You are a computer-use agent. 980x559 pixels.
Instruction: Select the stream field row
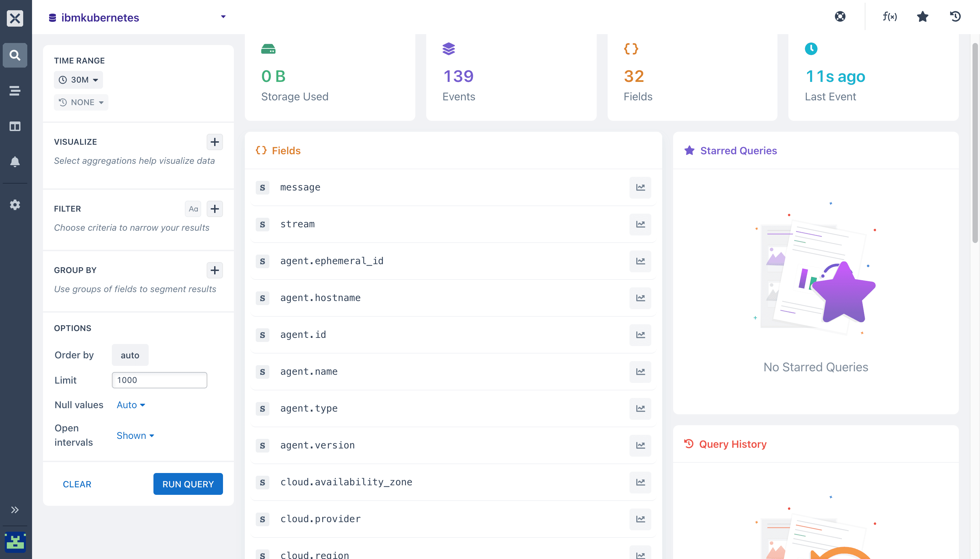(453, 225)
